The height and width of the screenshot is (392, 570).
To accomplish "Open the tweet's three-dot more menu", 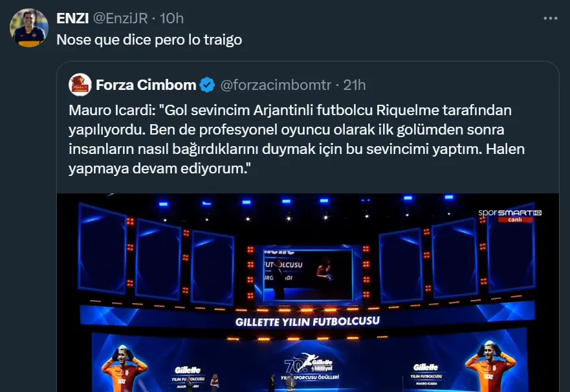I will tap(551, 18).
